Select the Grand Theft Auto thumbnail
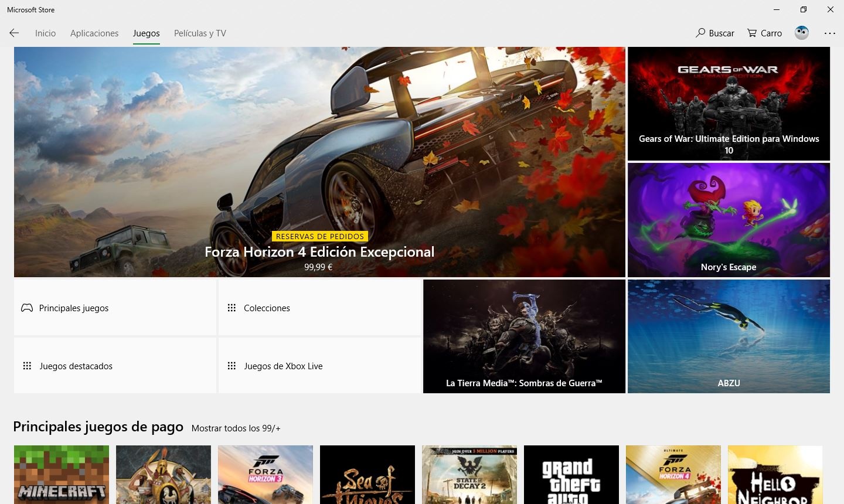This screenshot has height=504, width=844. coord(571,475)
